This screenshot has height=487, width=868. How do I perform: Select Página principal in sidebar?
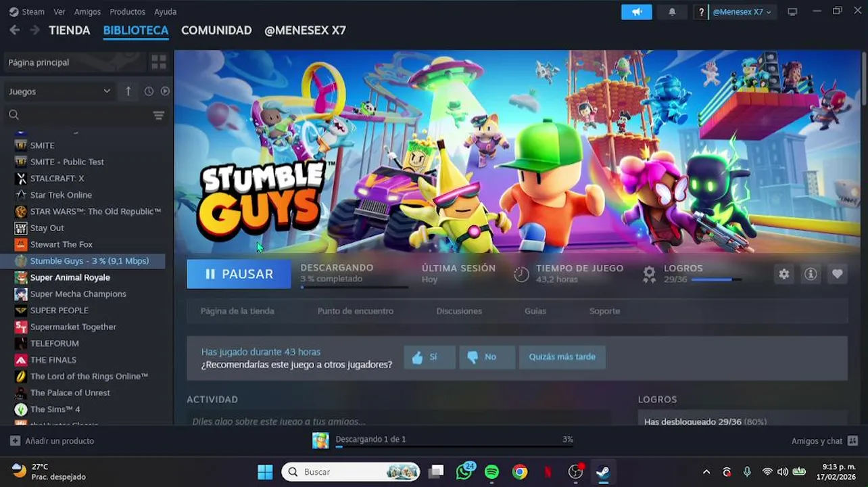pos(74,62)
